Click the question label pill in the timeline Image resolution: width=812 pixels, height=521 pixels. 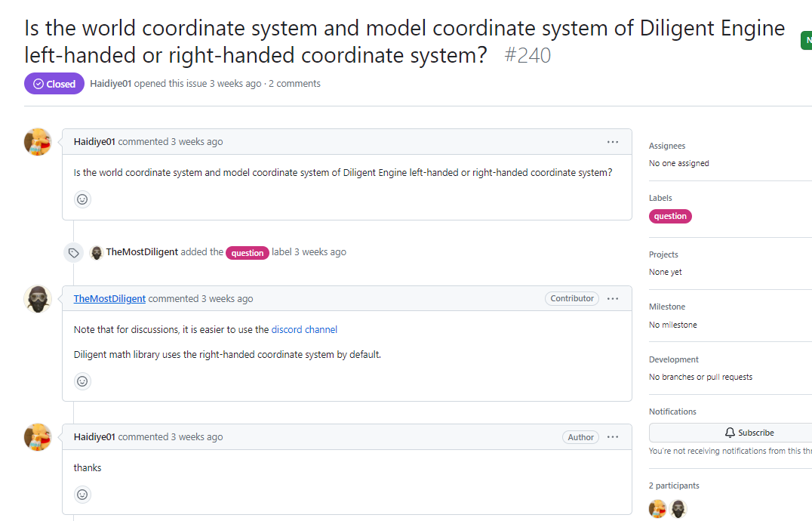click(x=247, y=252)
